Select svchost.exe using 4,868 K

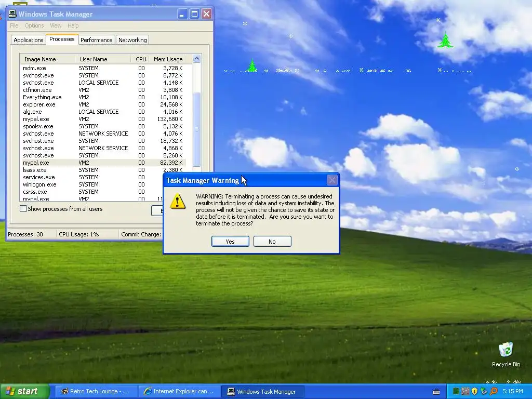103,148
